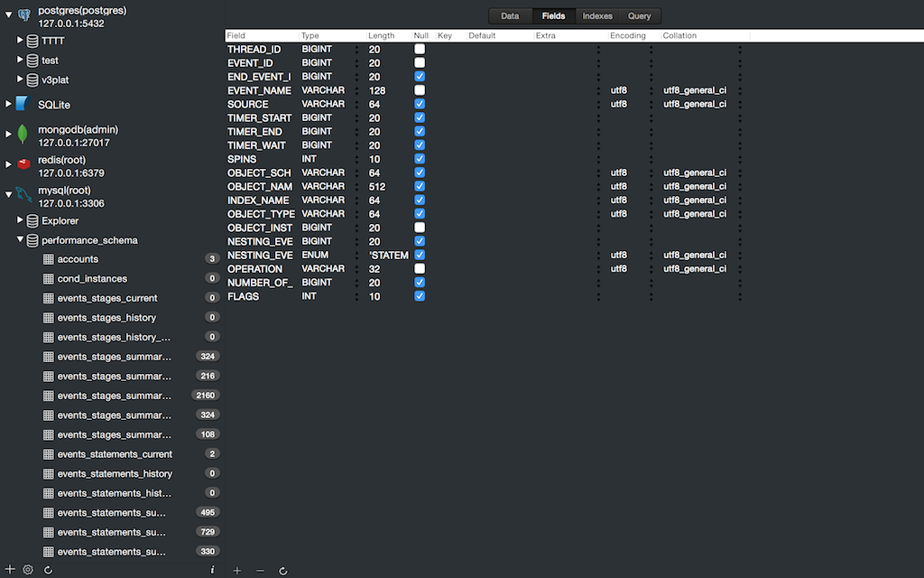This screenshot has height=578, width=924.
Task: Open the Indexes tab
Action: click(x=597, y=16)
